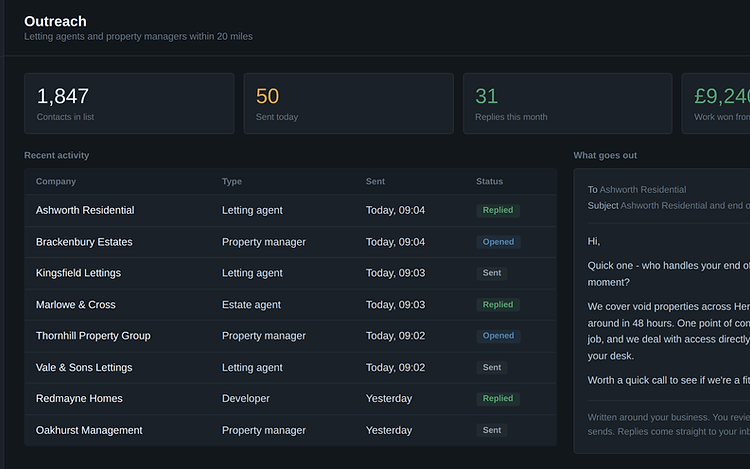Click the Developer type for Redmayne Homes
This screenshot has width=750, height=469.
pyautogui.click(x=246, y=398)
